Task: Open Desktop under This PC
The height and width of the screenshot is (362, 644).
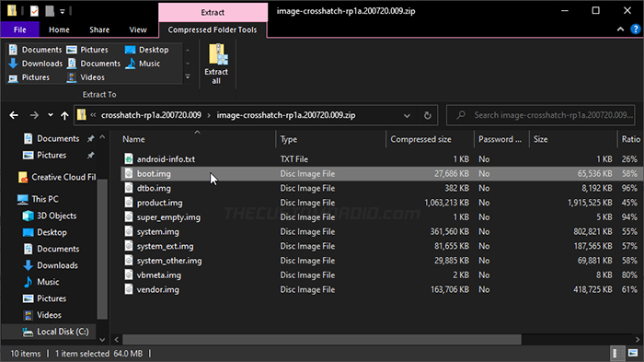Action: coord(45,232)
